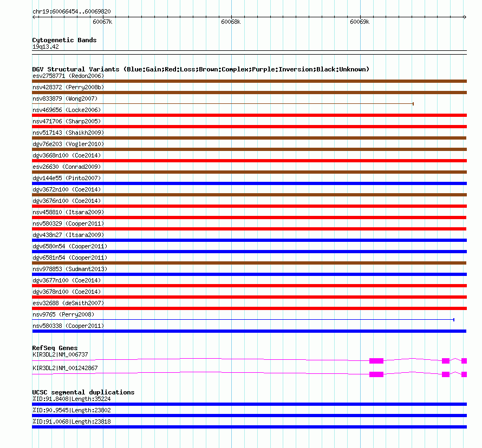Click the 19q13.42 band label

click(x=45, y=47)
